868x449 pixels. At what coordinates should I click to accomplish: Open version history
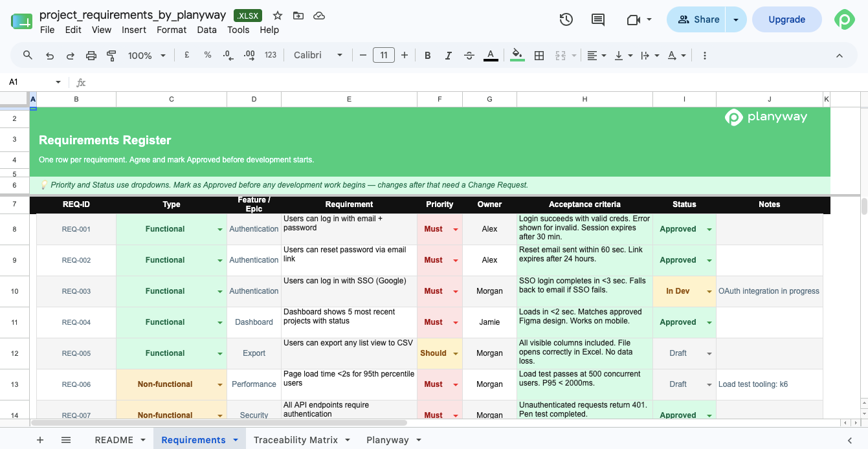tap(566, 19)
